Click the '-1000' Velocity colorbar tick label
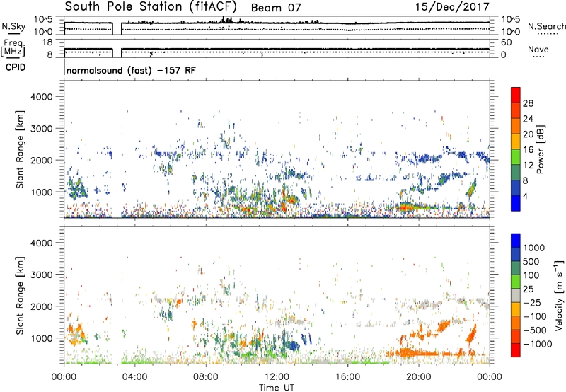This screenshot has height=392, width=566. tap(538, 344)
